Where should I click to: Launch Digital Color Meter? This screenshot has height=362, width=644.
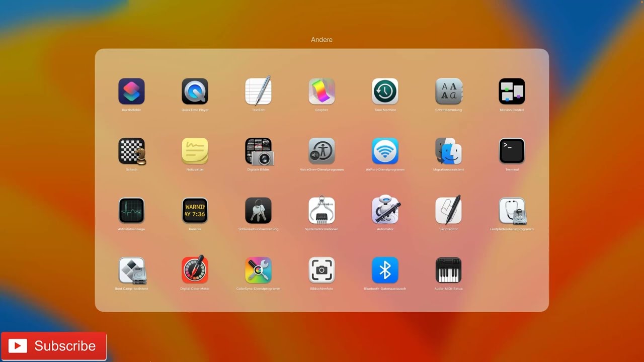pos(195,269)
